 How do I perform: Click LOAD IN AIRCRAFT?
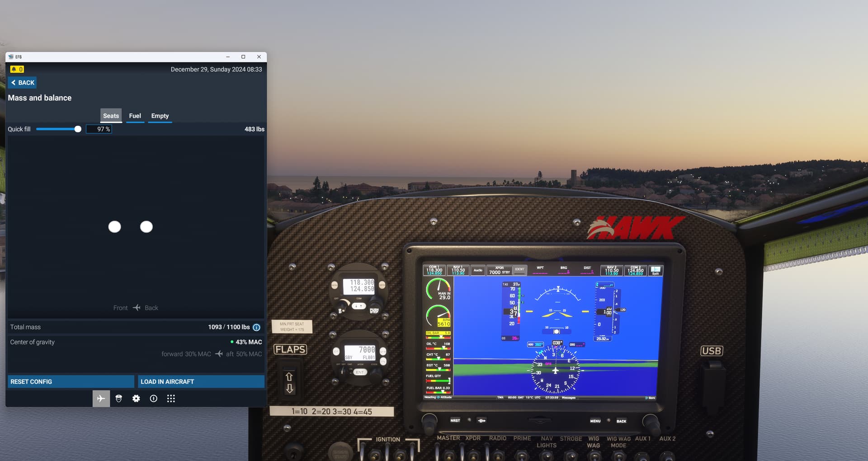tap(201, 381)
